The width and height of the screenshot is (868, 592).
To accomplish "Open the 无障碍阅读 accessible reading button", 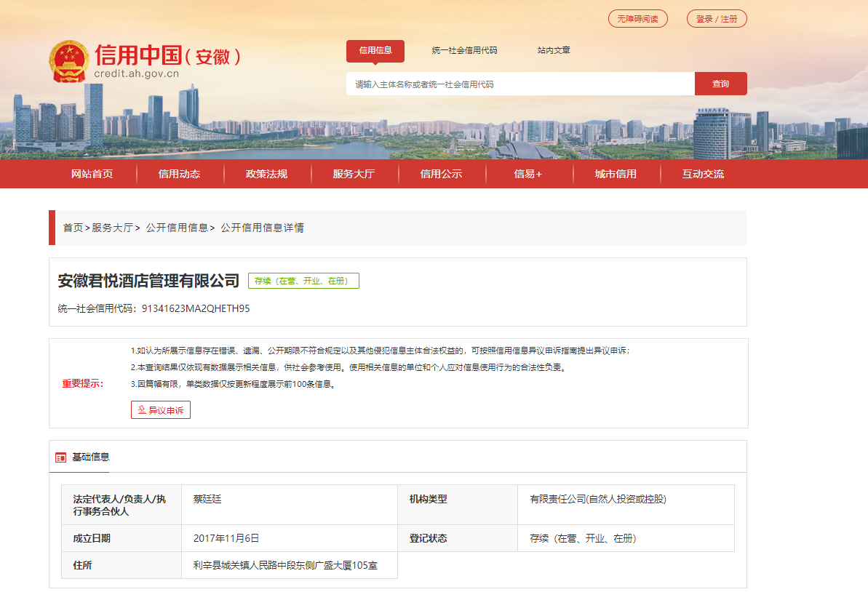I will 637,19.
